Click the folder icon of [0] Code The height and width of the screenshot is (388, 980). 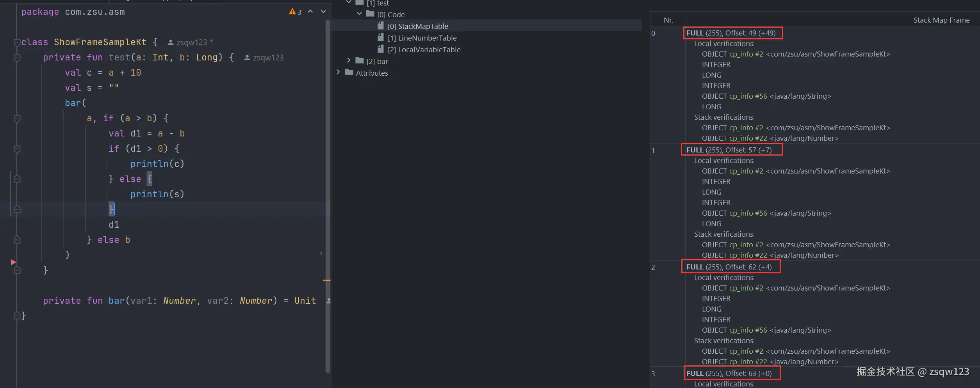370,14
